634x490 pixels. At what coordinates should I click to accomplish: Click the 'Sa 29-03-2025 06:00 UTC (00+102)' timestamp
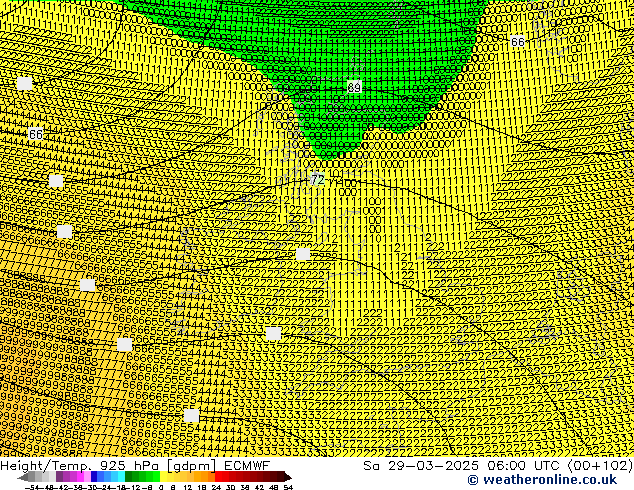coord(498,465)
